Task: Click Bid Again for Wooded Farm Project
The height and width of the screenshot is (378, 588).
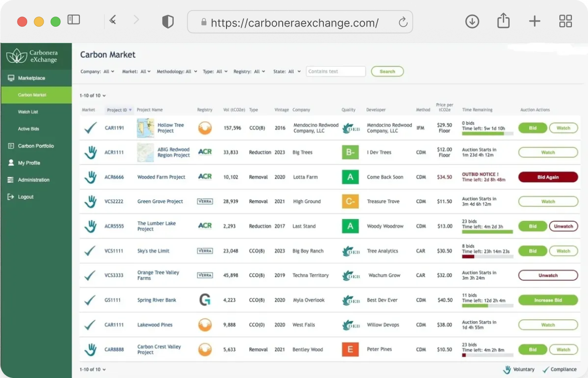Action: point(548,177)
